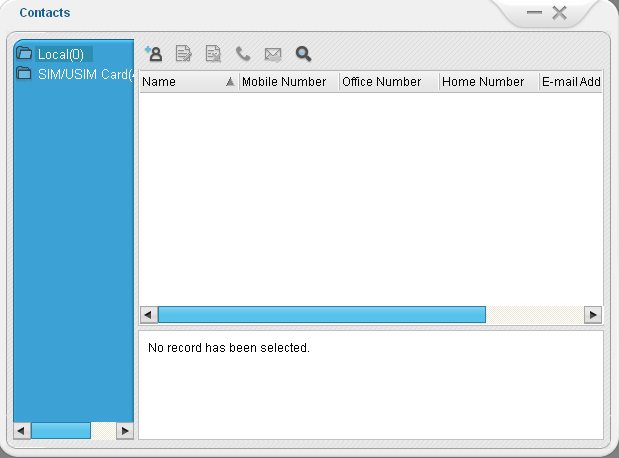Minimize the Contacts window
This screenshot has width=619, height=458.
[x=534, y=13]
